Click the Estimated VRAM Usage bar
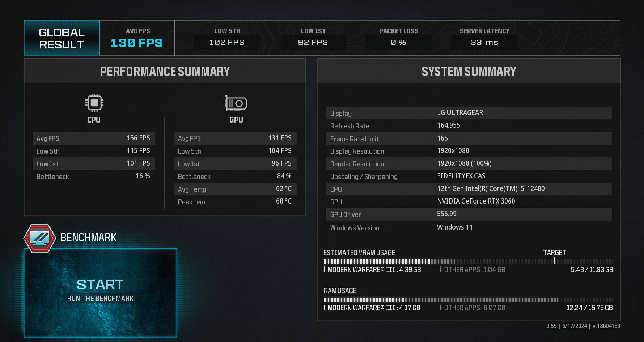Image resolution: width=644 pixels, height=342 pixels. click(x=468, y=261)
